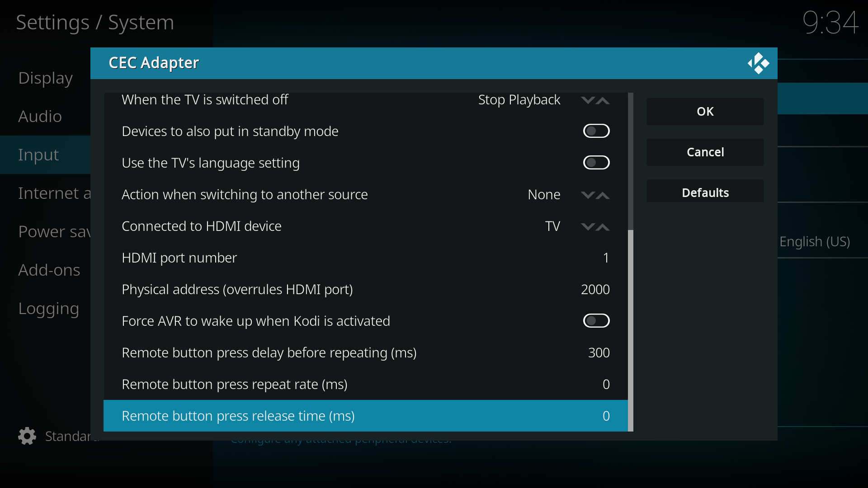Viewport: 868px width, 488px height.
Task: Change Connected to HDMI device TV value
Action: [552, 226]
